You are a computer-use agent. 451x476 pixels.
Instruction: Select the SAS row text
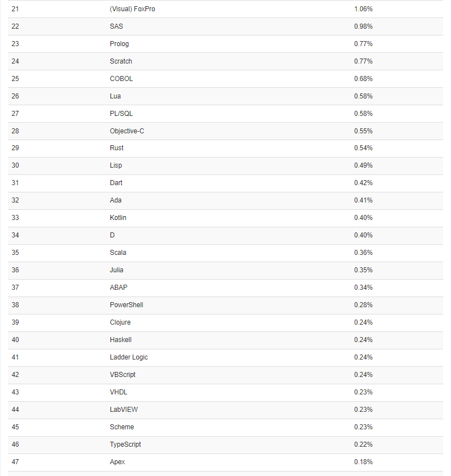[117, 26]
